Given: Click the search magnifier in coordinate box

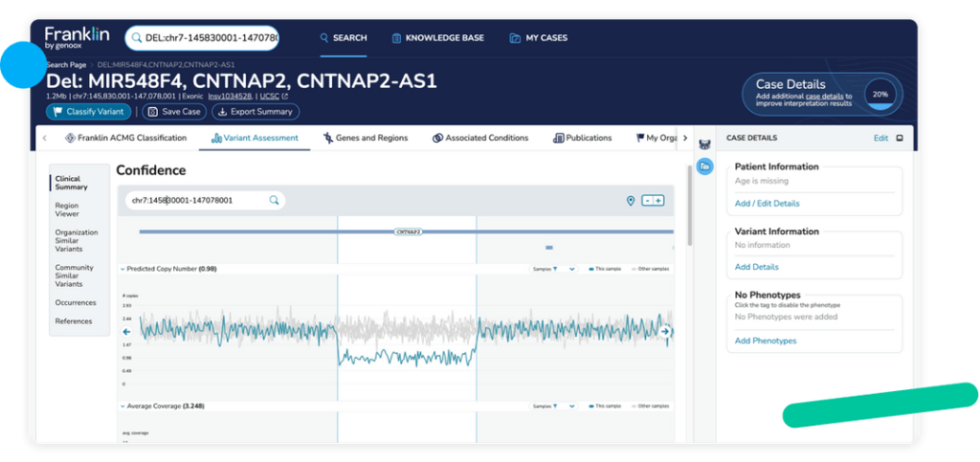Looking at the screenshot, I should tap(274, 201).
